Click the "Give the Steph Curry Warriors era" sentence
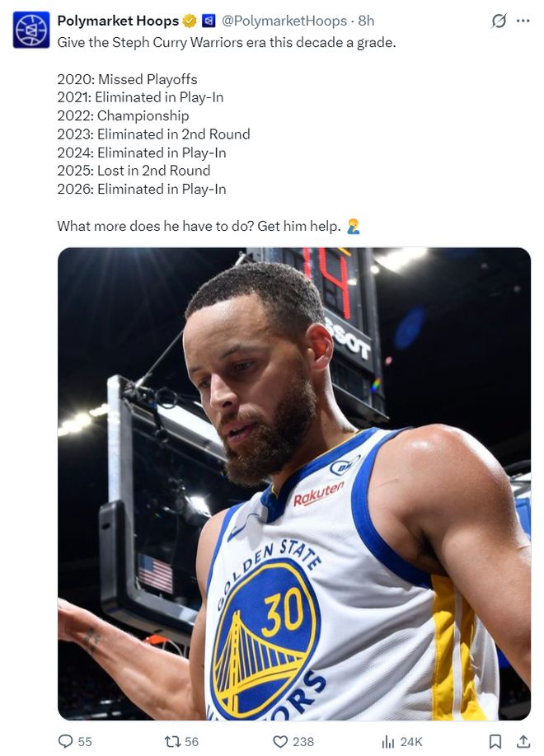 [227, 43]
